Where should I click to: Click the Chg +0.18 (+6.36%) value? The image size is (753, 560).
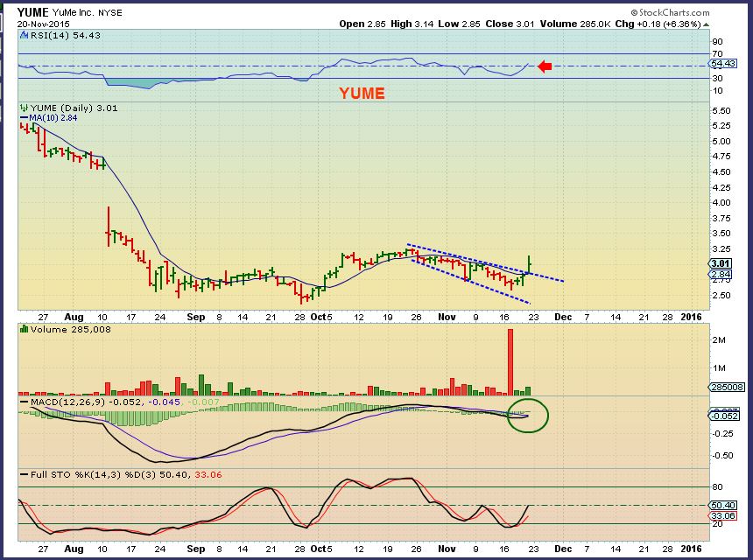click(x=658, y=24)
